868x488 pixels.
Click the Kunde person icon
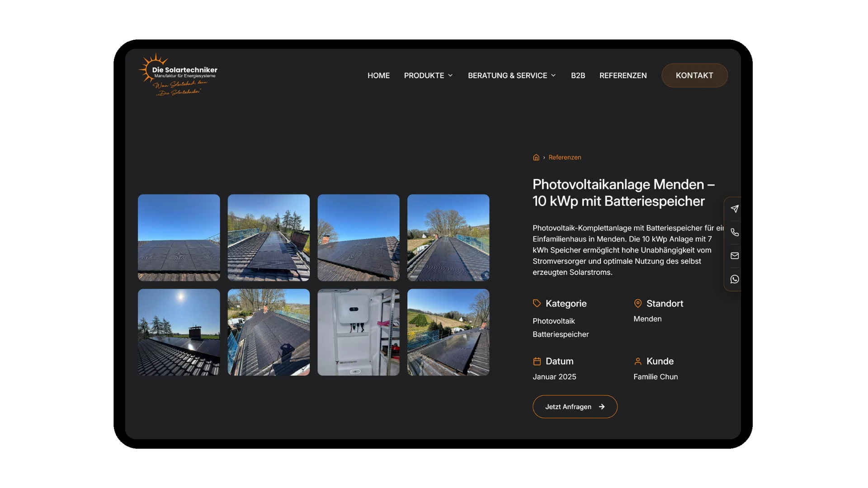coord(637,361)
